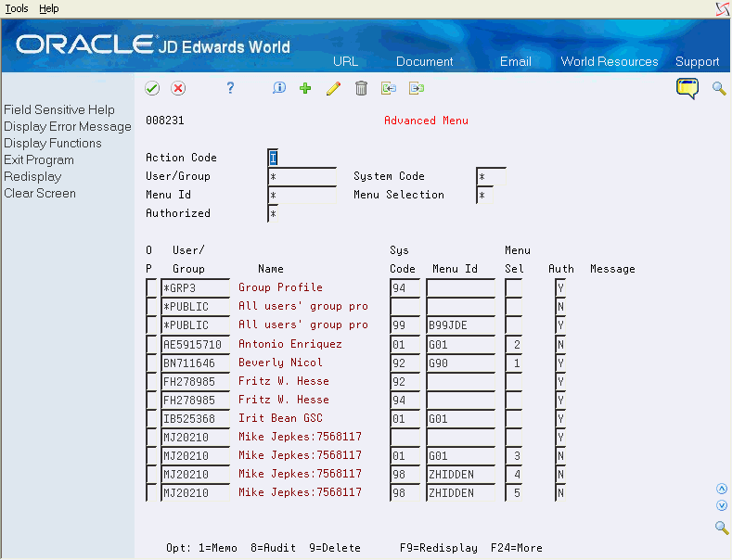Click the BN711646 user field
This screenshot has height=560, width=732.
coord(196,363)
